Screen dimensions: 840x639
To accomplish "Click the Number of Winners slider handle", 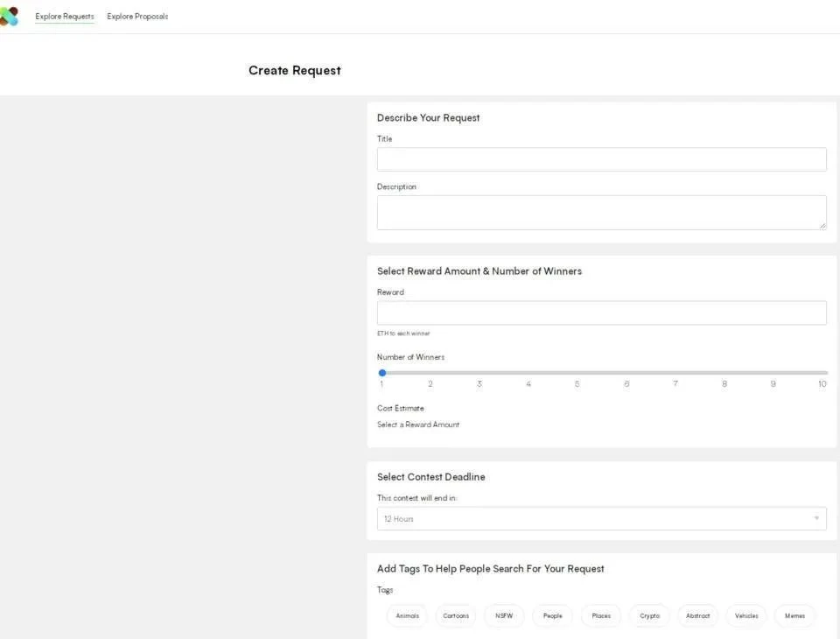I will [x=382, y=373].
